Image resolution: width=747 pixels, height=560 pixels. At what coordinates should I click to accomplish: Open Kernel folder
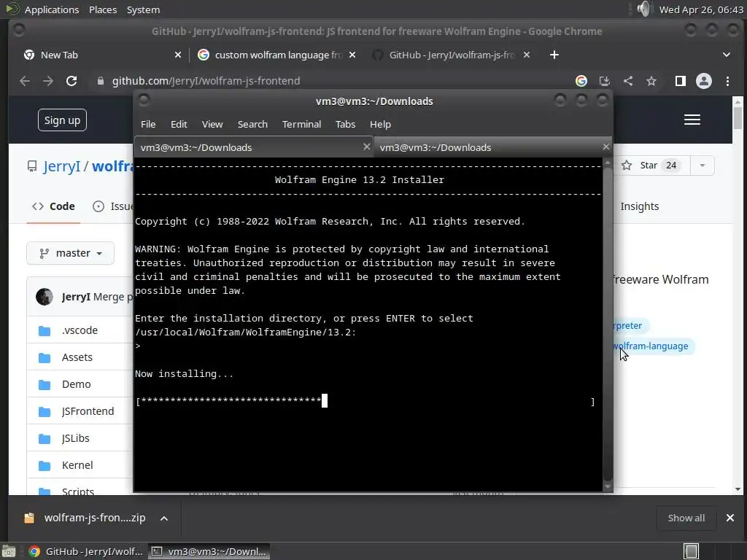(x=77, y=465)
